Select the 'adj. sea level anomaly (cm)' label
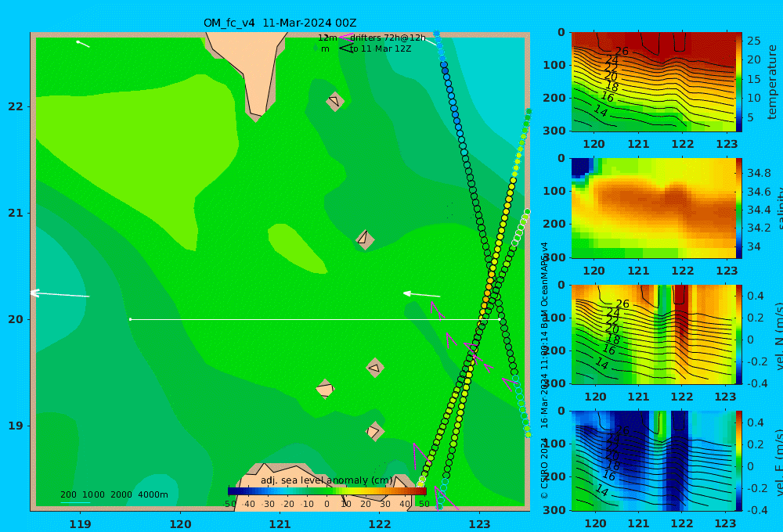The image size is (783, 532). click(327, 480)
